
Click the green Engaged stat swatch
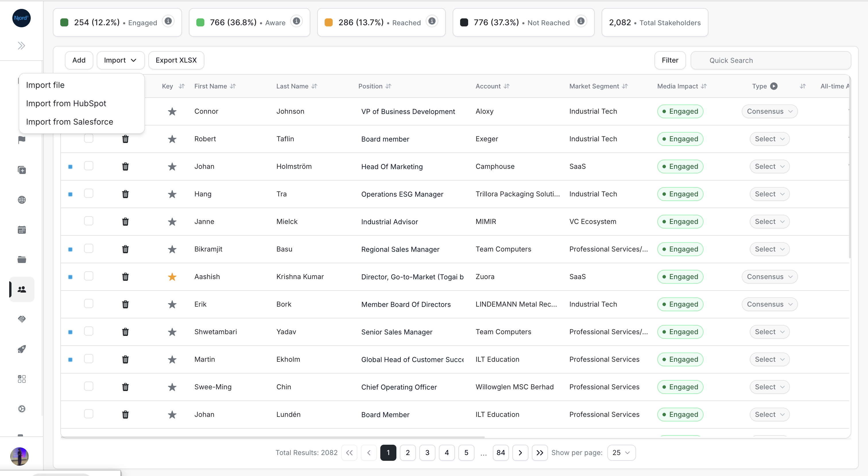click(x=64, y=23)
